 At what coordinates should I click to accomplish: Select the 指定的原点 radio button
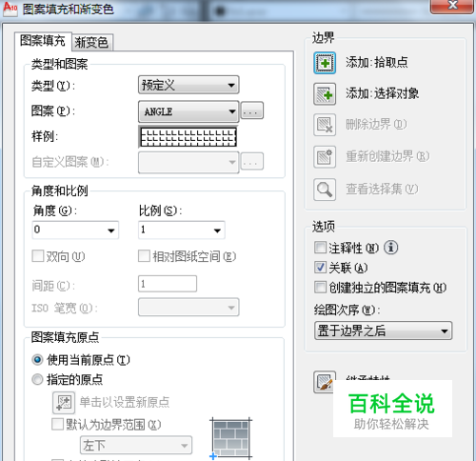[37, 379]
